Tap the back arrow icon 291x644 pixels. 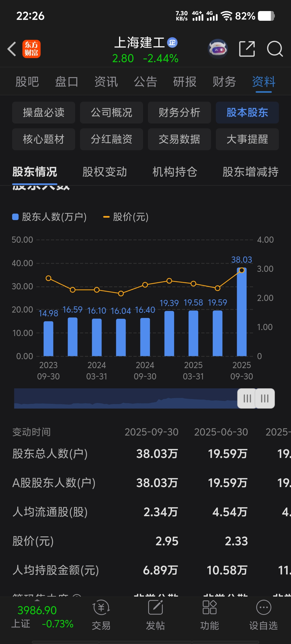click(12, 49)
